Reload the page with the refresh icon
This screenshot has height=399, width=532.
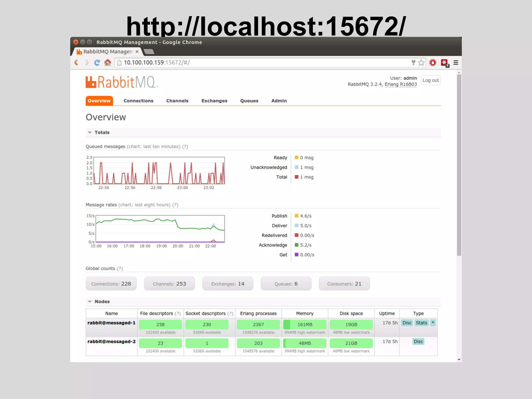97,63
